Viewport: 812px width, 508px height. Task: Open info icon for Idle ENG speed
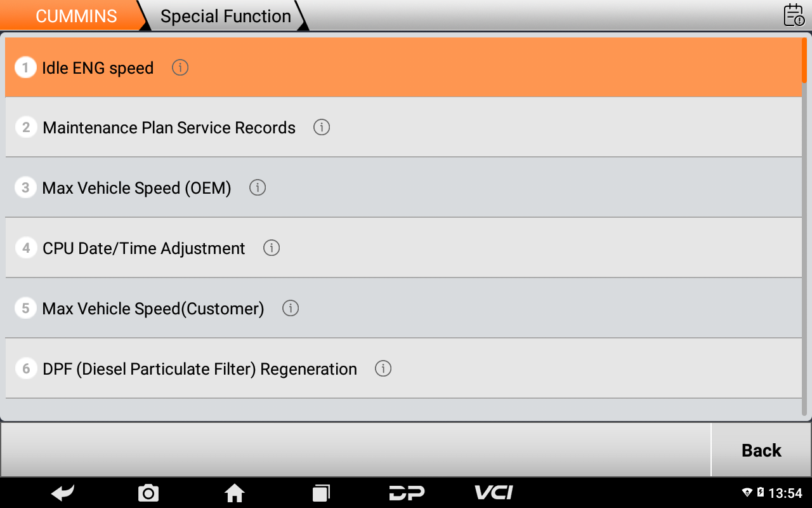coord(180,67)
